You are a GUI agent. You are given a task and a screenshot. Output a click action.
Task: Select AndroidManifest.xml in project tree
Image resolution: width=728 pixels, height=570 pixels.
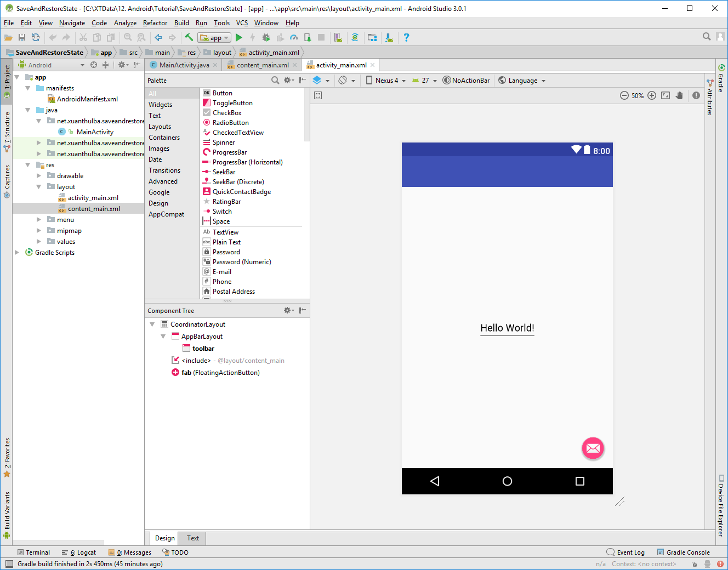[x=82, y=99]
